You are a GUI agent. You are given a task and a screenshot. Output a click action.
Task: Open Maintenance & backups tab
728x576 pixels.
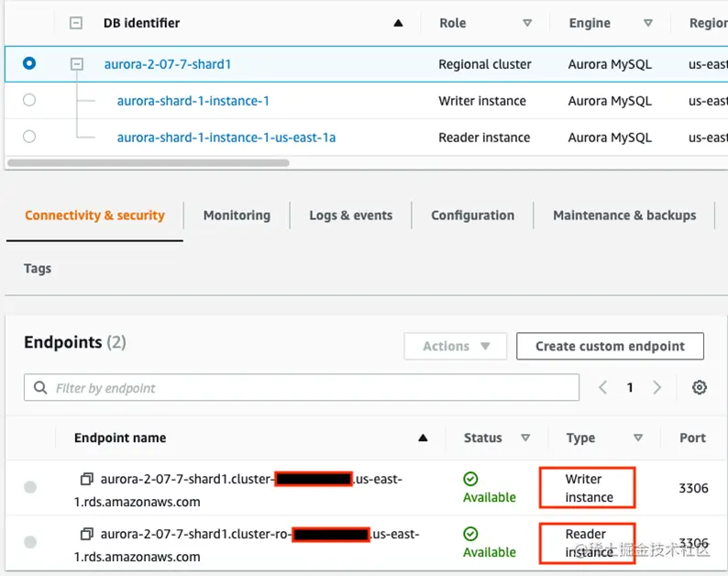point(624,216)
